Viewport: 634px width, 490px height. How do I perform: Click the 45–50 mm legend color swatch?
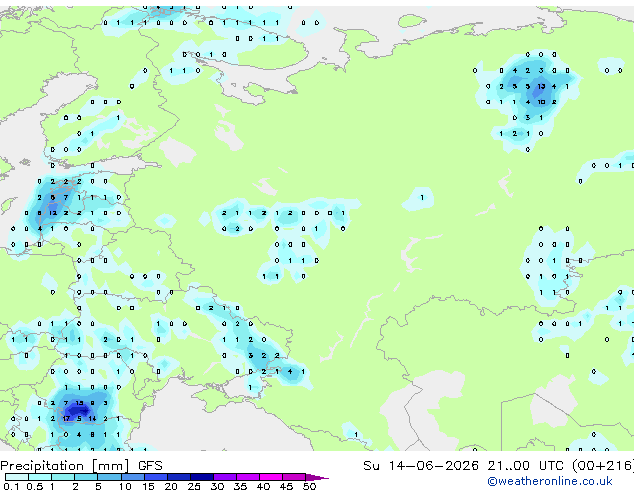click(294, 477)
